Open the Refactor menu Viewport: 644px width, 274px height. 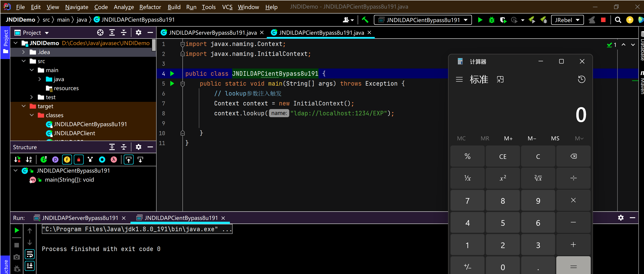click(x=150, y=7)
